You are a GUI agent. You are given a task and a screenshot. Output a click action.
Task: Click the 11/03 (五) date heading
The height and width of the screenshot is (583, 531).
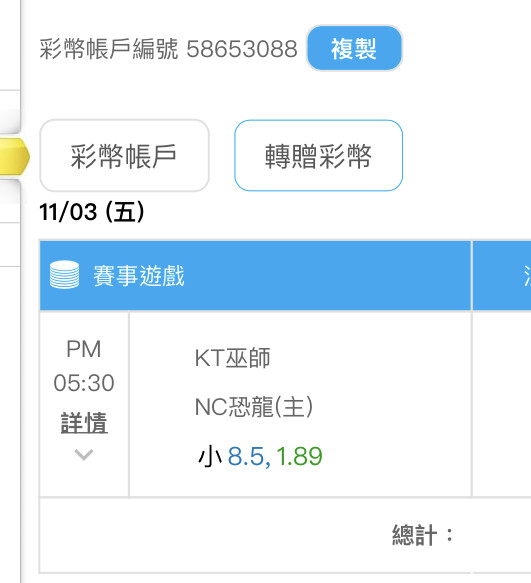coord(92,212)
